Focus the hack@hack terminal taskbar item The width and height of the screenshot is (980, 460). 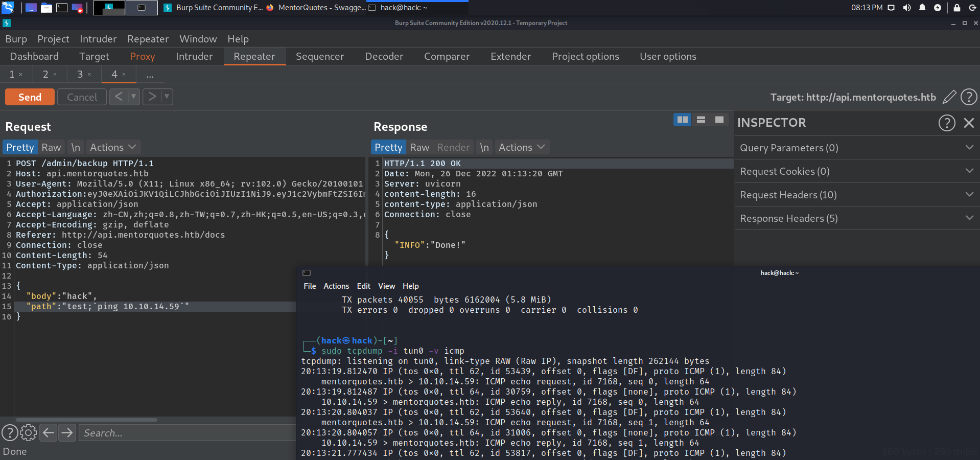[417, 8]
